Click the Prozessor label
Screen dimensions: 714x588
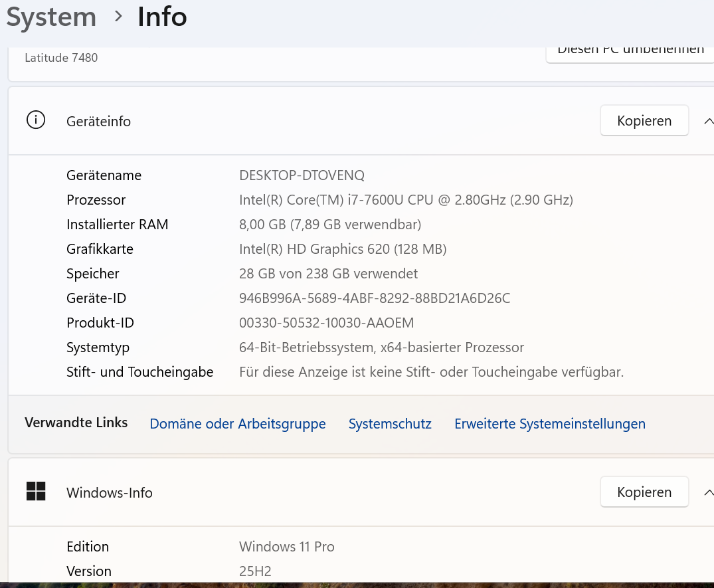(x=96, y=200)
